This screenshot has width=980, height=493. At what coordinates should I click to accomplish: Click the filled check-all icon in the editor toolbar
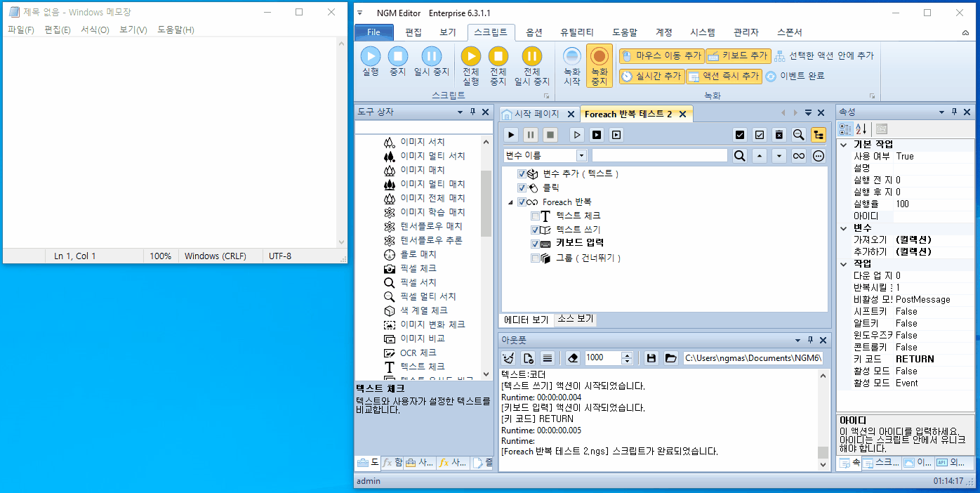pyautogui.click(x=740, y=134)
